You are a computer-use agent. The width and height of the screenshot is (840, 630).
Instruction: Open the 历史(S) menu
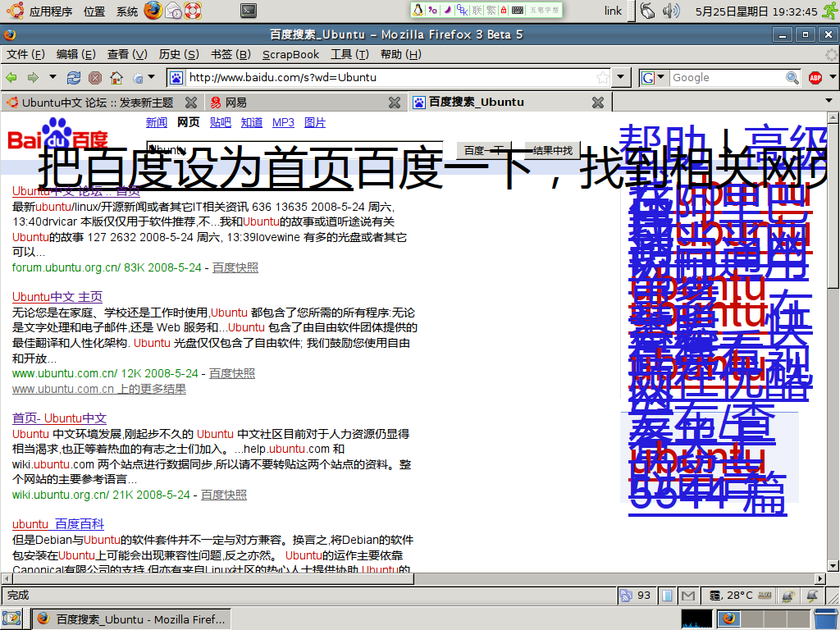pos(178,54)
